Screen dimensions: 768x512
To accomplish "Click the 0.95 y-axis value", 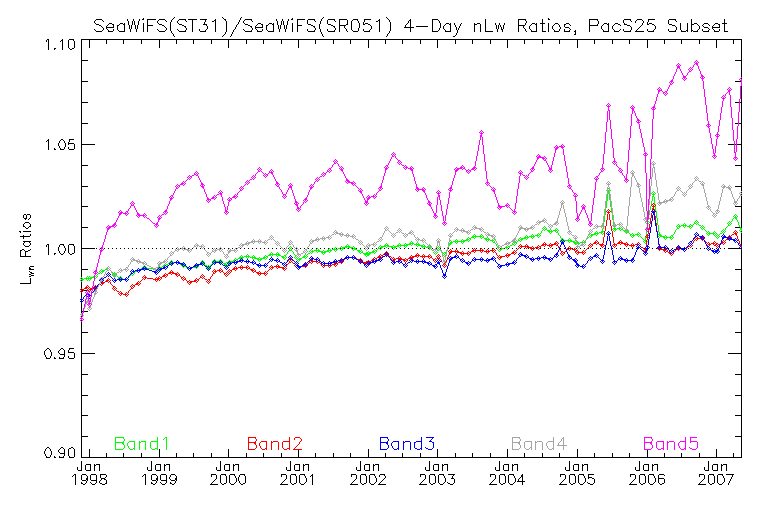I will [60, 353].
